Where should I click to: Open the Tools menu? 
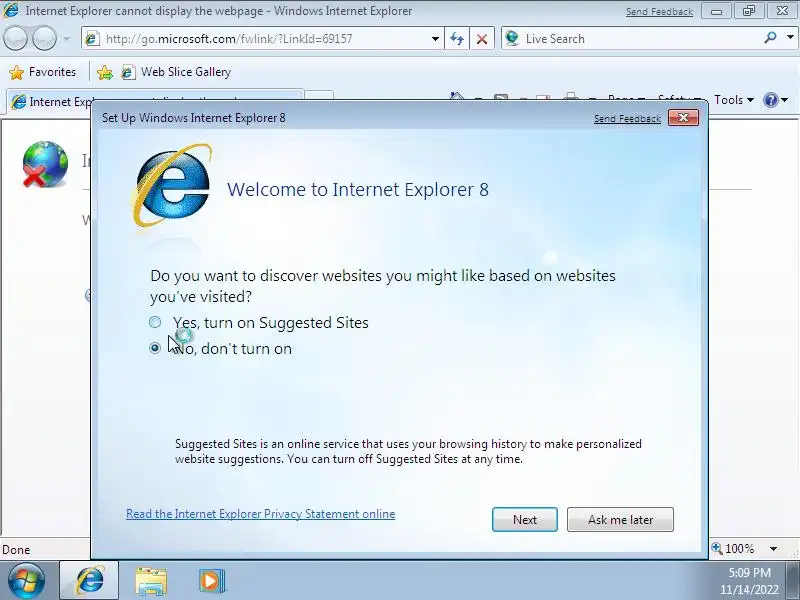pos(734,100)
